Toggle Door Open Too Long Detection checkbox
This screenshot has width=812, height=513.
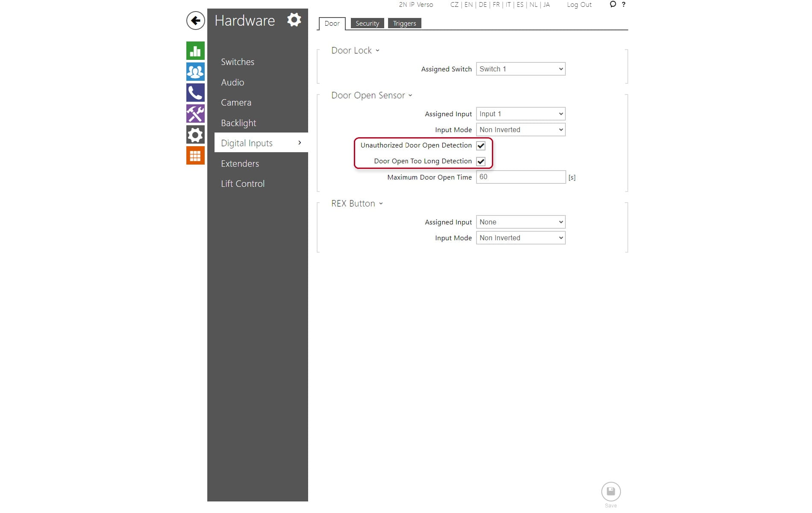coord(481,162)
